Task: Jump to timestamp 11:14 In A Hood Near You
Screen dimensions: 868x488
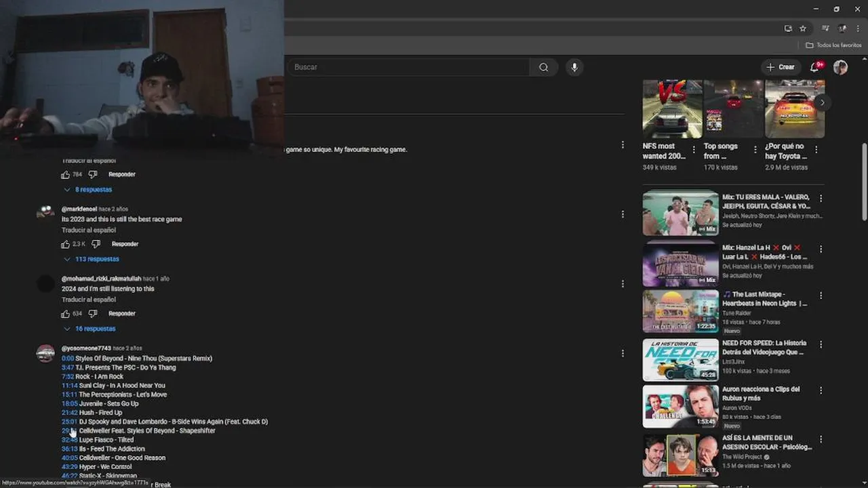Action: 69,386
